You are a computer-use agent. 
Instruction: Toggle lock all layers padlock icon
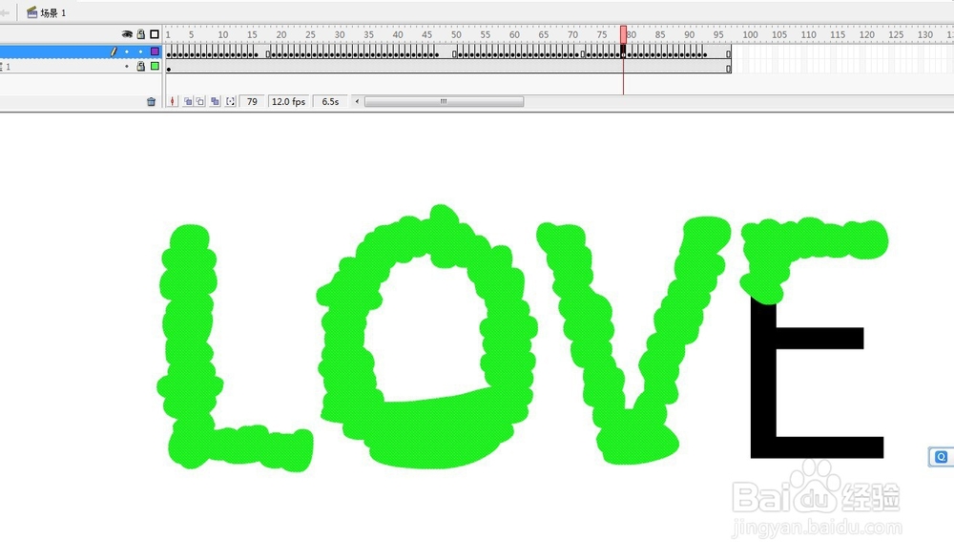[x=140, y=34]
